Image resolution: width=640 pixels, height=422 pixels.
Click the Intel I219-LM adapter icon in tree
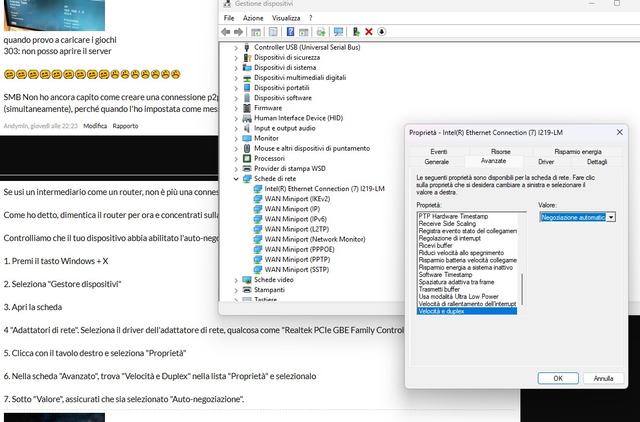click(x=258, y=189)
